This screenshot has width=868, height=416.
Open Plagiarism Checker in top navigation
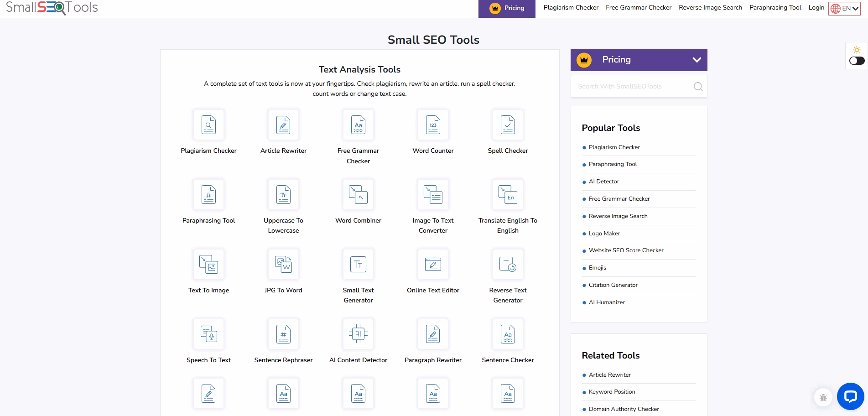(571, 8)
